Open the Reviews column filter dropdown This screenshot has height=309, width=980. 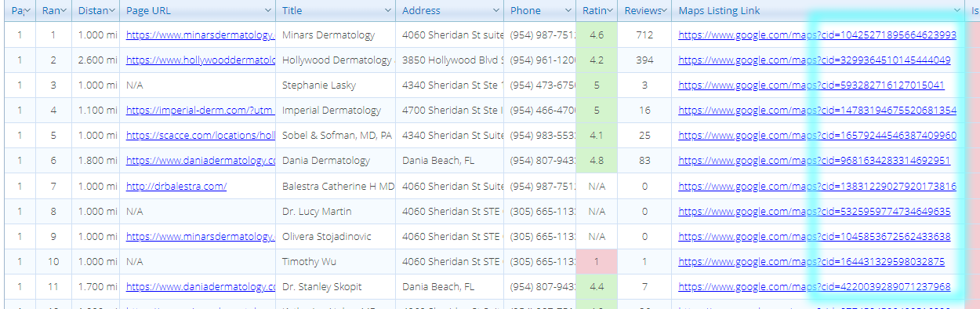tap(664, 11)
